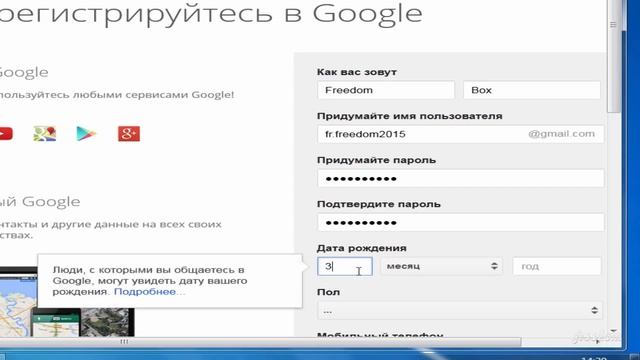Click the год year field

pos(557,266)
